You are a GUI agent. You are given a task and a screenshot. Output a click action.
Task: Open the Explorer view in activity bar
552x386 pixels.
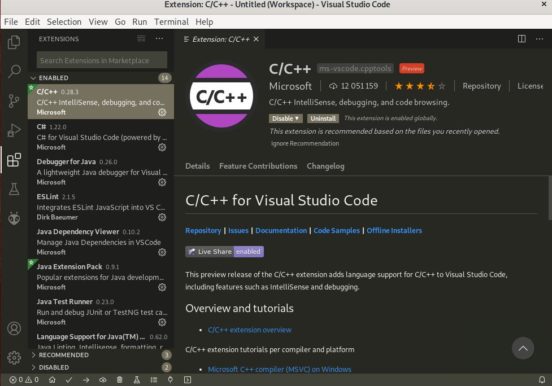(x=14, y=42)
